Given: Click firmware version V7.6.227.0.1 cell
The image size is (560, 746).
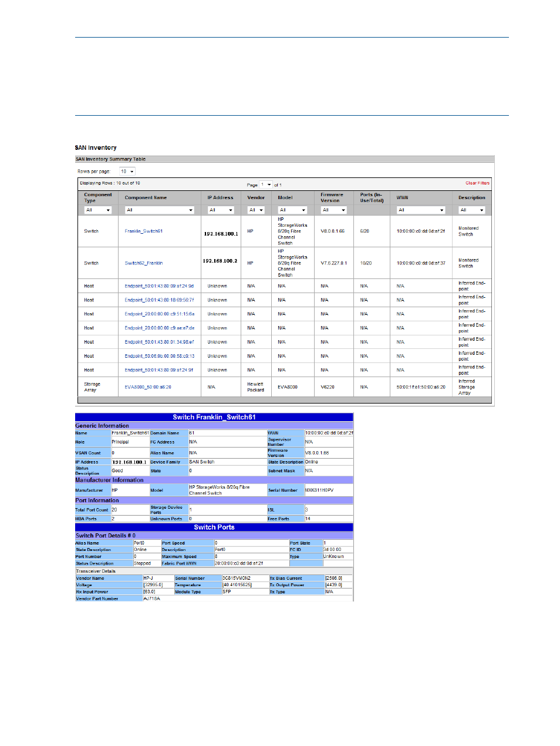Looking at the screenshot, I should (334, 263).
